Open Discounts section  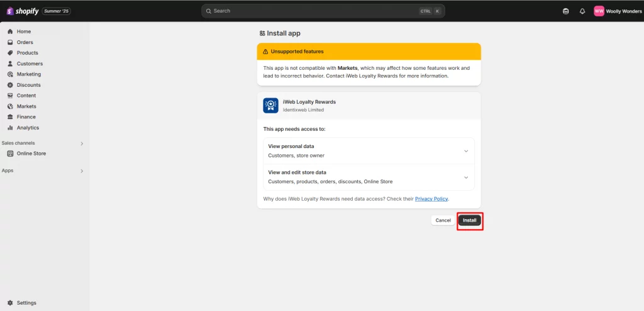(29, 85)
